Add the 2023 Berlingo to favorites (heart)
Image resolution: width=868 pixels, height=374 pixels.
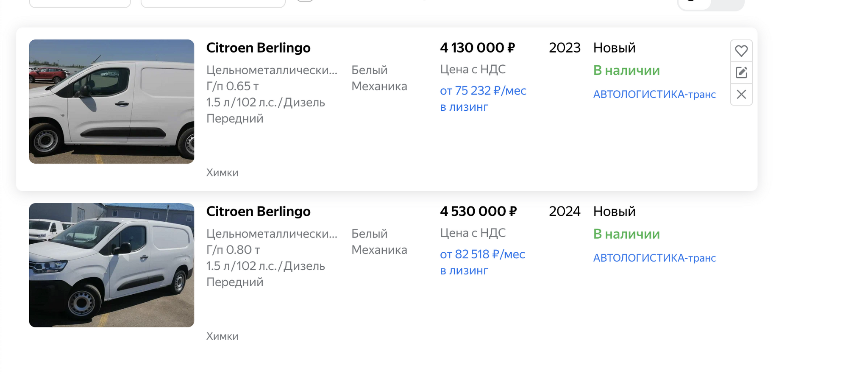click(741, 51)
